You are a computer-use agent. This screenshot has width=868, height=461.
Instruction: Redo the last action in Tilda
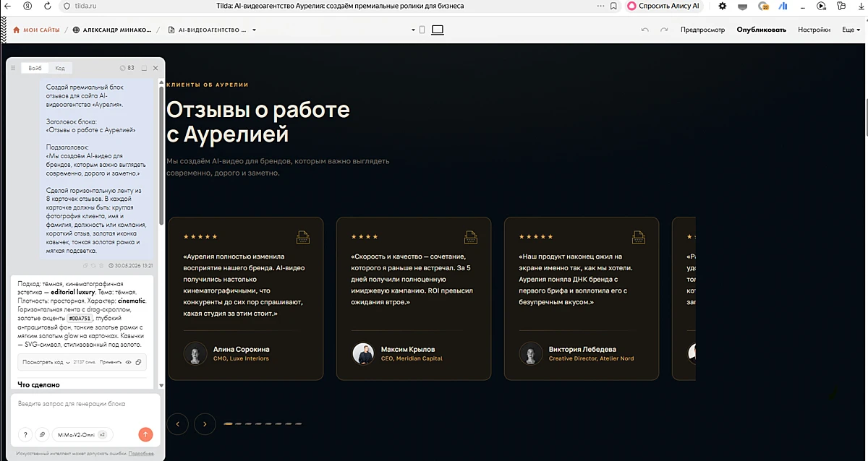coord(663,30)
